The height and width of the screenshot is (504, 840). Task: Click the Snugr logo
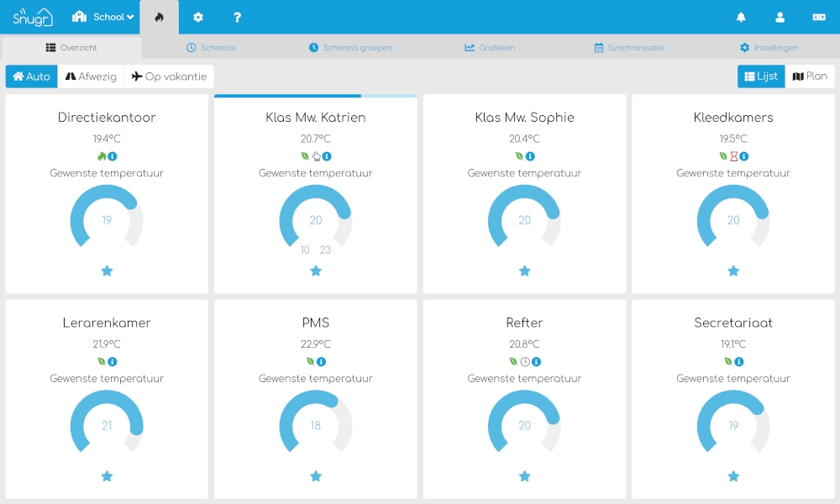click(33, 17)
